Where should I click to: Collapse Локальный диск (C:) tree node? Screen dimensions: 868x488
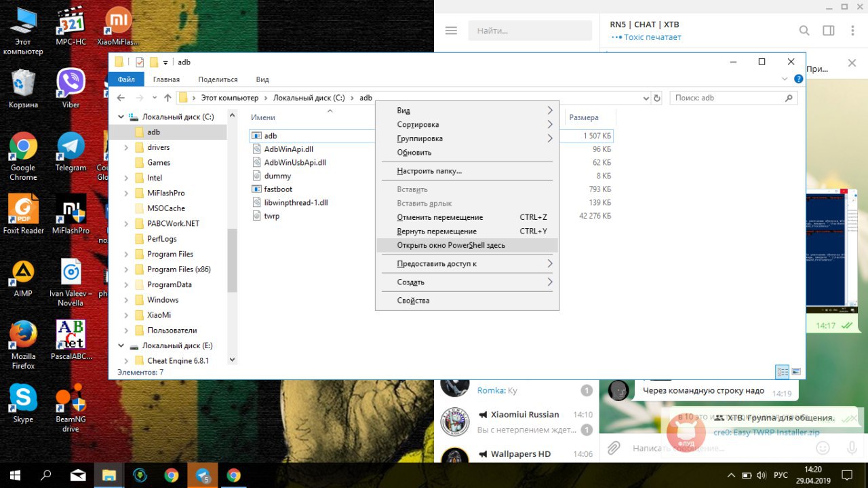121,117
